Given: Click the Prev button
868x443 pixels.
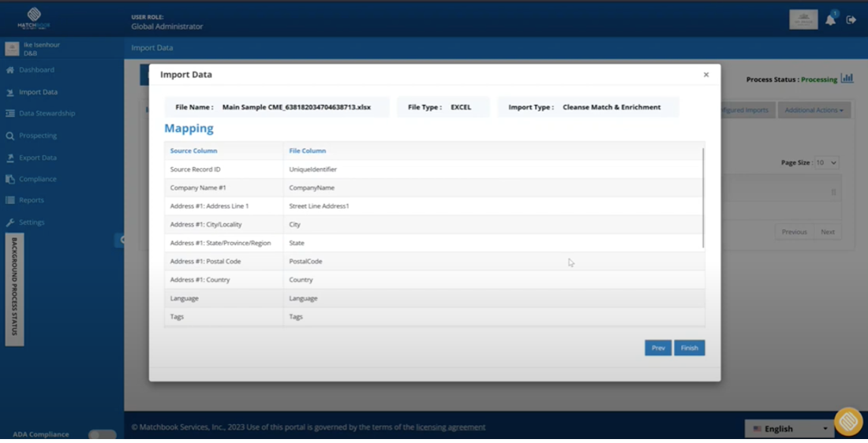Looking at the screenshot, I should pyautogui.click(x=658, y=348).
